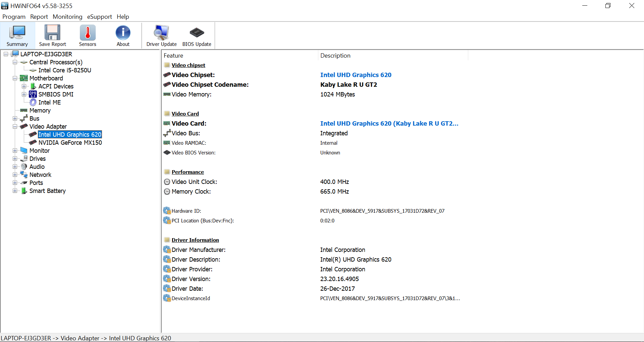Open the Program menu

tap(14, 17)
